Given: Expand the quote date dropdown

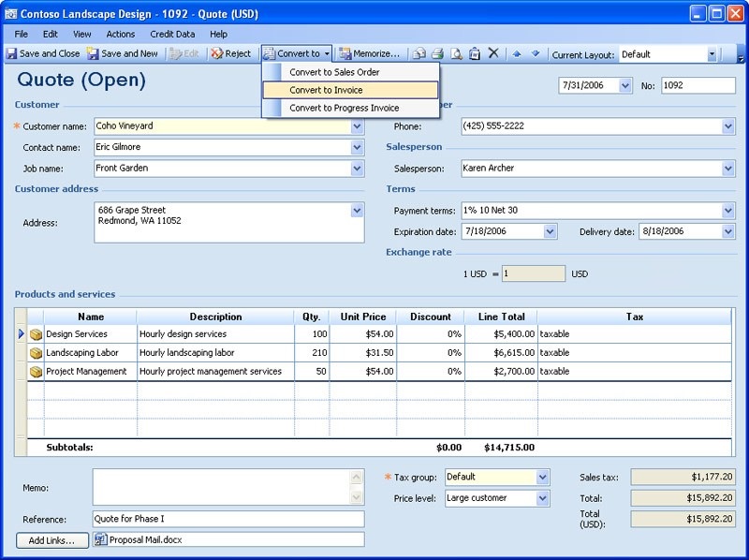Looking at the screenshot, I should 624,85.
